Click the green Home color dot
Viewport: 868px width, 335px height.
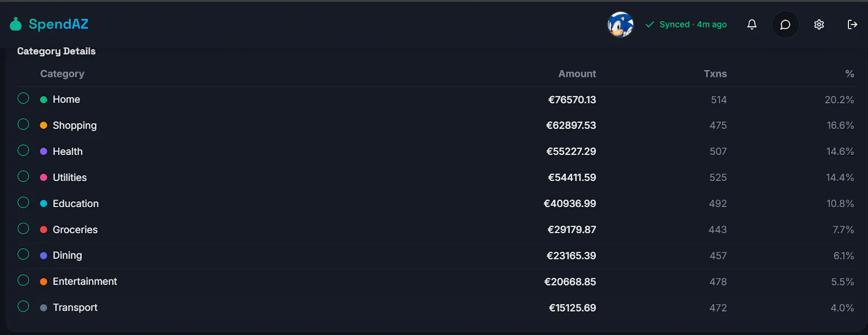coord(43,100)
